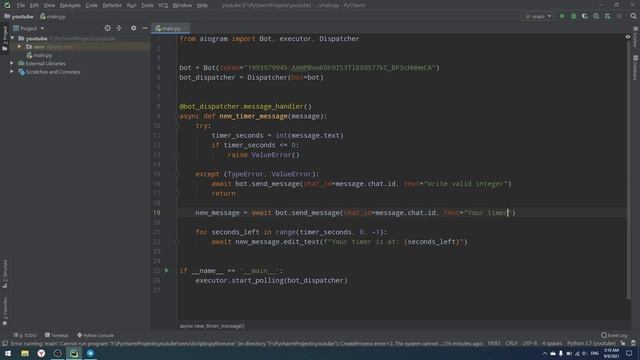Change file encoding UTF-8
The image size is (640, 360).
(530, 344)
